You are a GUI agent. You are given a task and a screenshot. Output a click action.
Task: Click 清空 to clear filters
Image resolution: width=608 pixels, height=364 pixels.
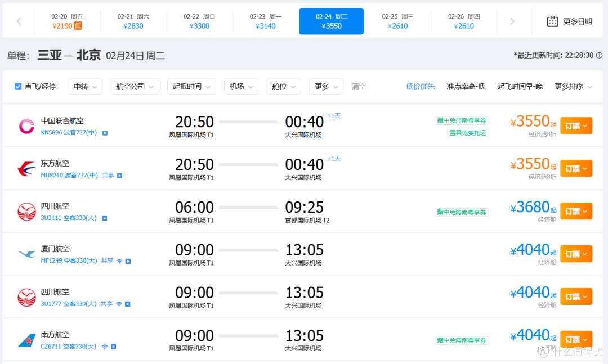click(359, 87)
